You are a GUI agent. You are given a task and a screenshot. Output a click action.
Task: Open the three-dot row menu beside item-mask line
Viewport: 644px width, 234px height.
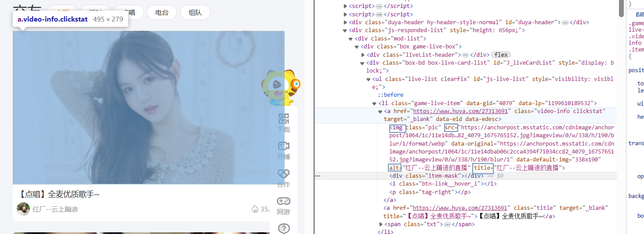point(318,176)
